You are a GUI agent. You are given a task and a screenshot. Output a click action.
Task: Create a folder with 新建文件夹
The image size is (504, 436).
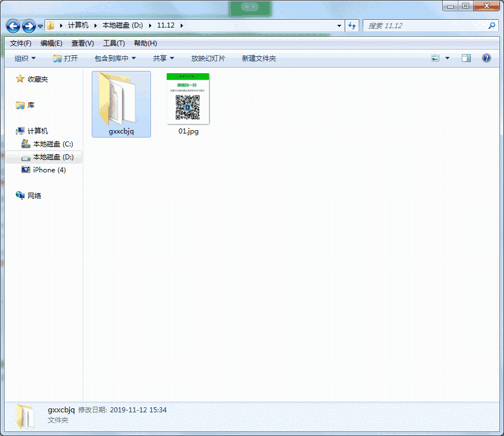pyautogui.click(x=258, y=58)
